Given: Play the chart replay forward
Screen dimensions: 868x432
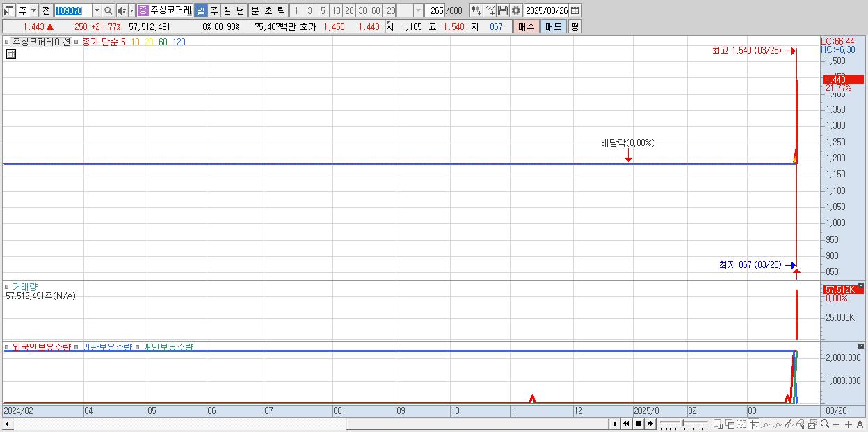Looking at the screenshot, I should 615,424.
